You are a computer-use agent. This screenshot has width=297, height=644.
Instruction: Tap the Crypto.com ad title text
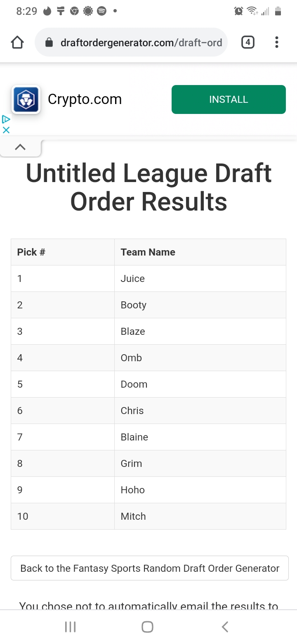pos(85,99)
